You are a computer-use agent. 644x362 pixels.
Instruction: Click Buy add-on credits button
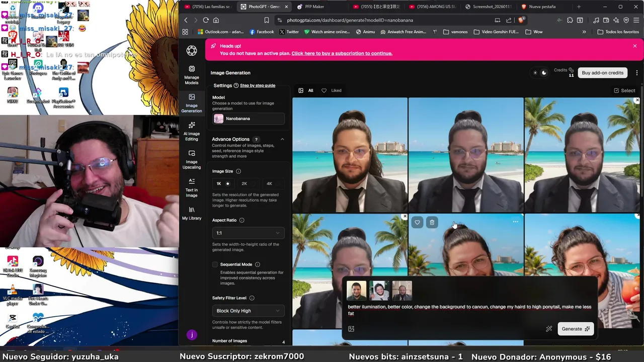[602, 73]
